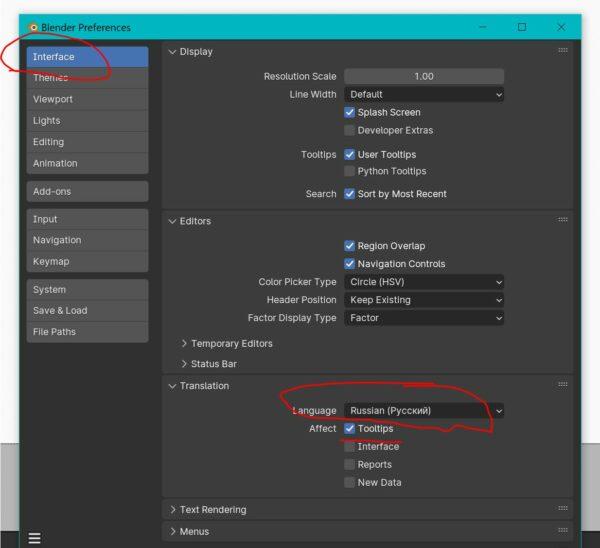Toggle Navigation Controls checkbox

[x=349, y=264]
